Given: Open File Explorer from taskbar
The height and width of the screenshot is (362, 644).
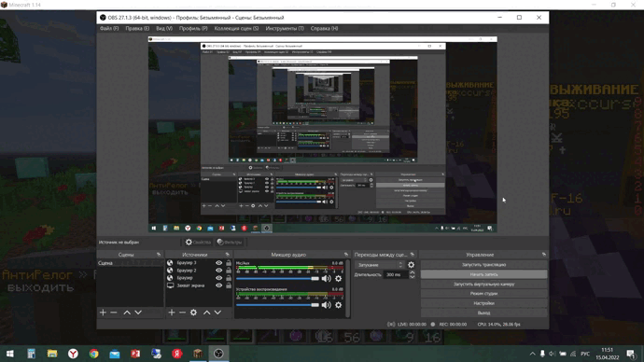Looking at the screenshot, I should coord(52,354).
